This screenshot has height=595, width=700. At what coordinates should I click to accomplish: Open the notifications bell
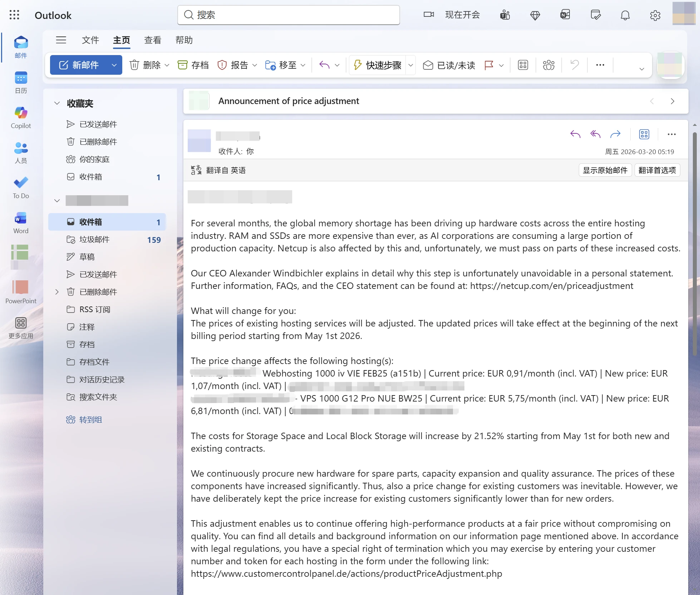[625, 15]
